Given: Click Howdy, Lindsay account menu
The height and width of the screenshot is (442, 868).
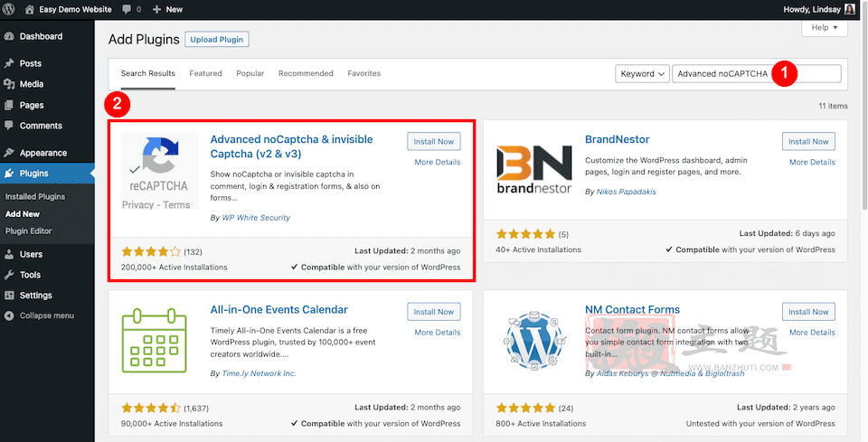Looking at the screenshot, I should tap(819, 9).
